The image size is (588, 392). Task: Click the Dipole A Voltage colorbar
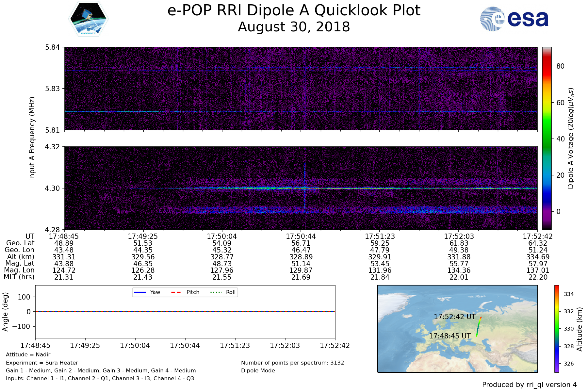pyautogui.click(x=547, y=138)
